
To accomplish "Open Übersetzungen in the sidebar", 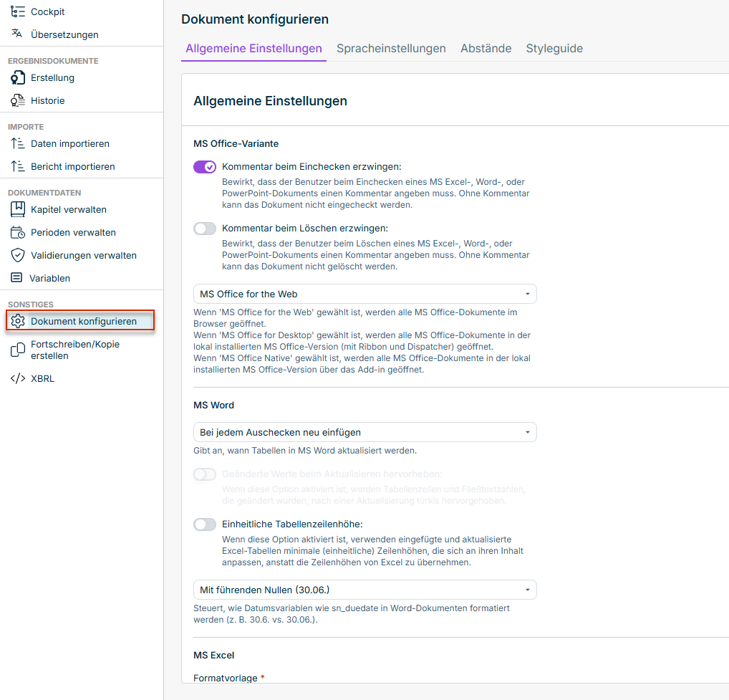I will coord(64,34).
